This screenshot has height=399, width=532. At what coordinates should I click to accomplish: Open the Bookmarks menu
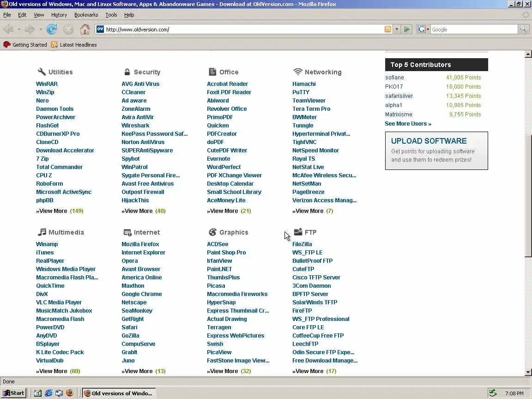pos(86,15)
